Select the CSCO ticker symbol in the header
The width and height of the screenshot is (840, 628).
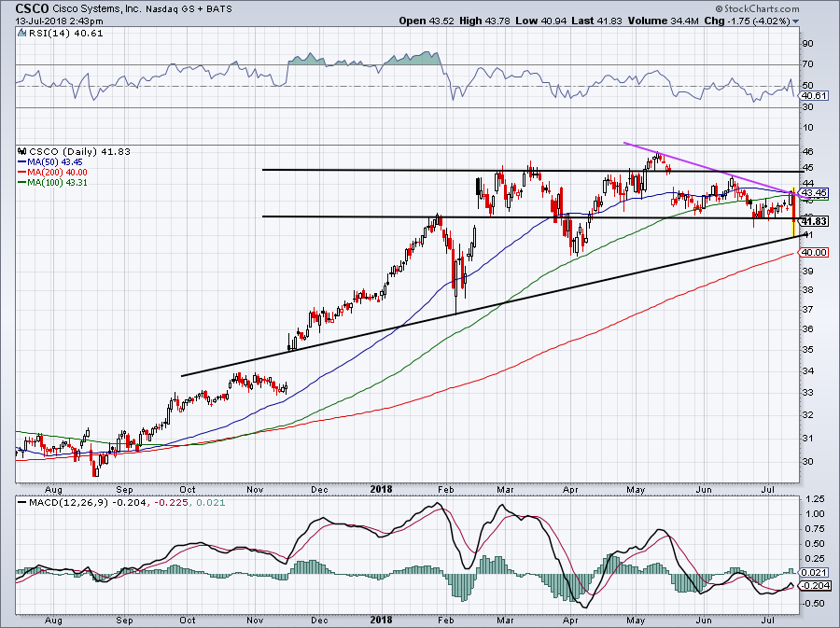pyautogui.click(x=32, y=8)
